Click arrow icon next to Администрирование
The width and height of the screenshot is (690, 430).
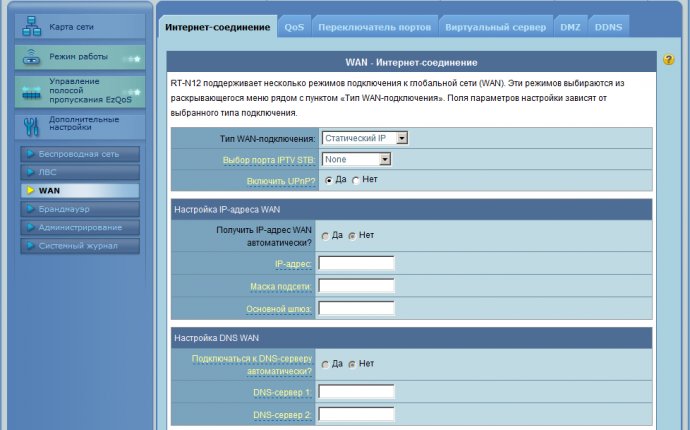coord(30,228)
